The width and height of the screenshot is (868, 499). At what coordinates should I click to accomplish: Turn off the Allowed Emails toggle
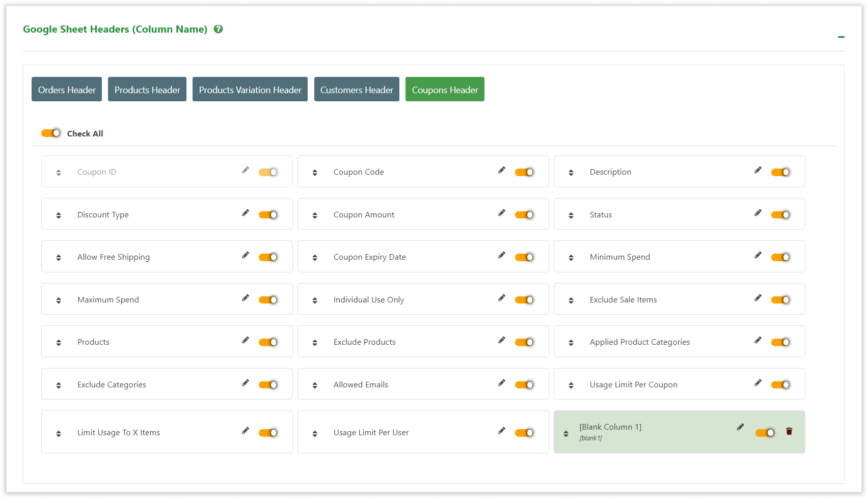tap(525, 384)
